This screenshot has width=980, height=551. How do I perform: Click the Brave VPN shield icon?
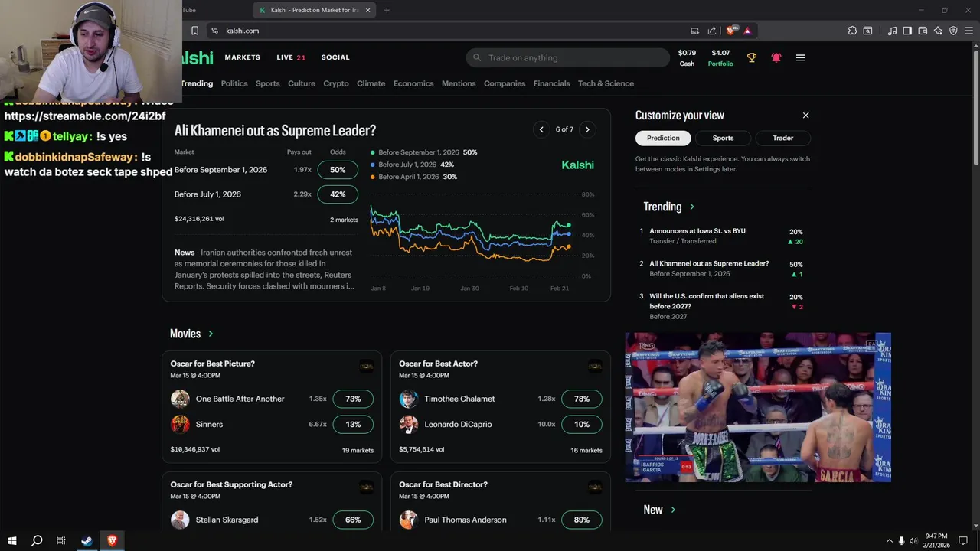click(953, 31)
